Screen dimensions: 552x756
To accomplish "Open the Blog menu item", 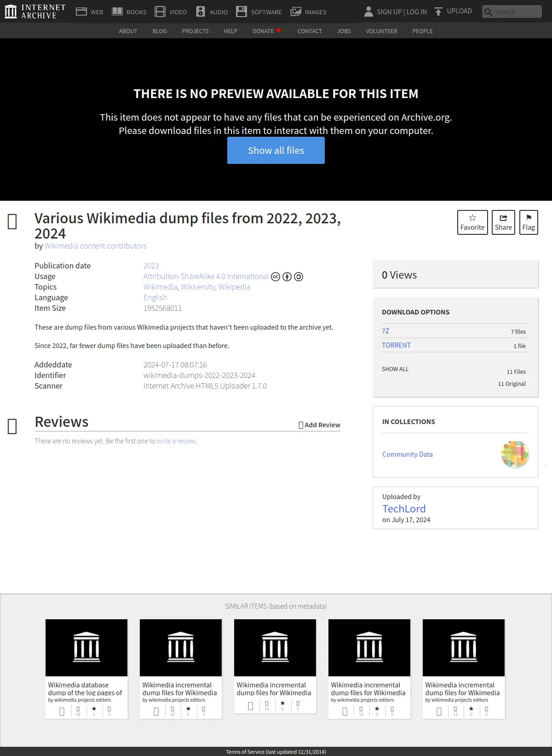I will [160, 31].
